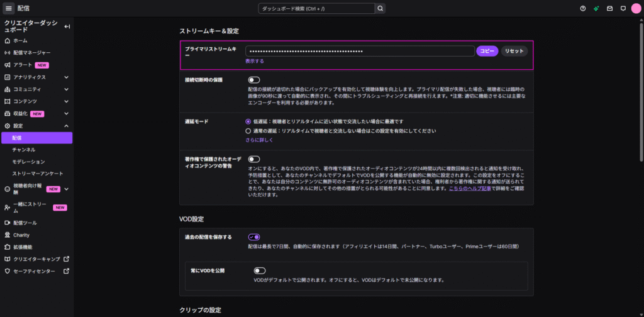This screenshot has width=644, height=317.
Task: Click the アナリティクス chart icon
Action: click(x=7, y=77)
